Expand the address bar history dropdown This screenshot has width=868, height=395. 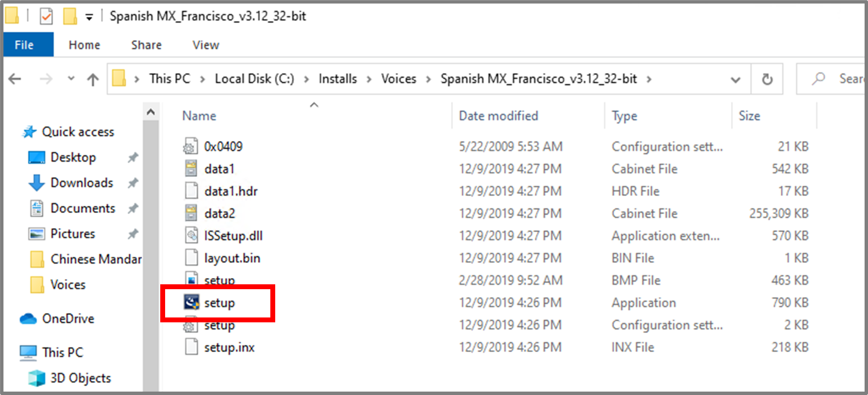pos(736,79)
